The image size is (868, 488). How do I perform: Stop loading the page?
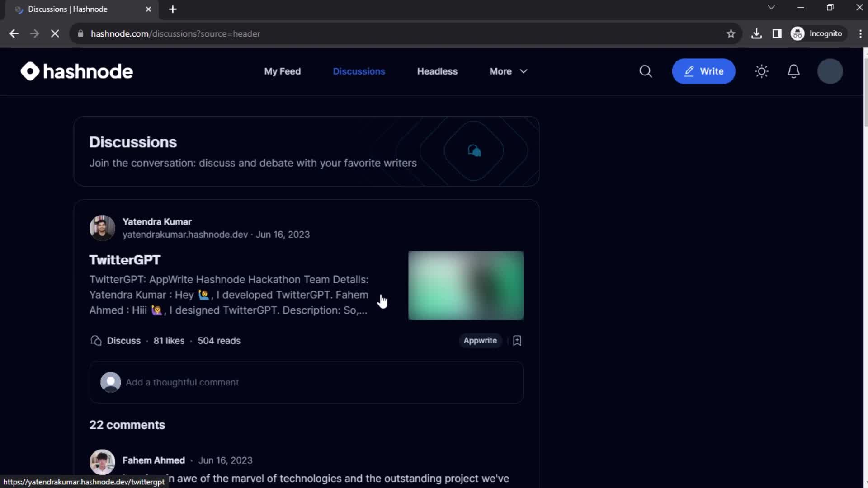55,34
